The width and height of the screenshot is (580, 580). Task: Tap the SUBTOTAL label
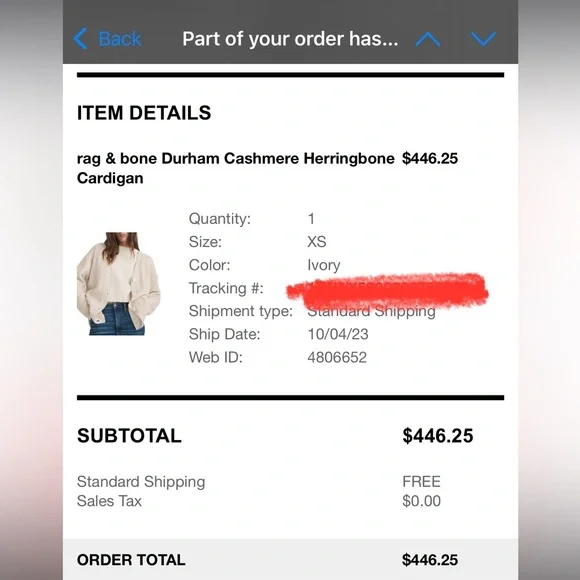pyautogui.click(x=129, y=435)
